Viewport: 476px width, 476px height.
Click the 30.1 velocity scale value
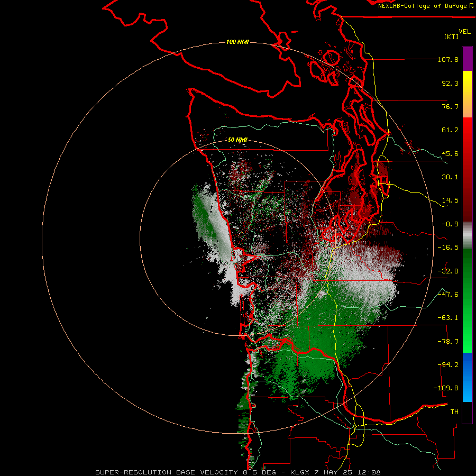450,177
